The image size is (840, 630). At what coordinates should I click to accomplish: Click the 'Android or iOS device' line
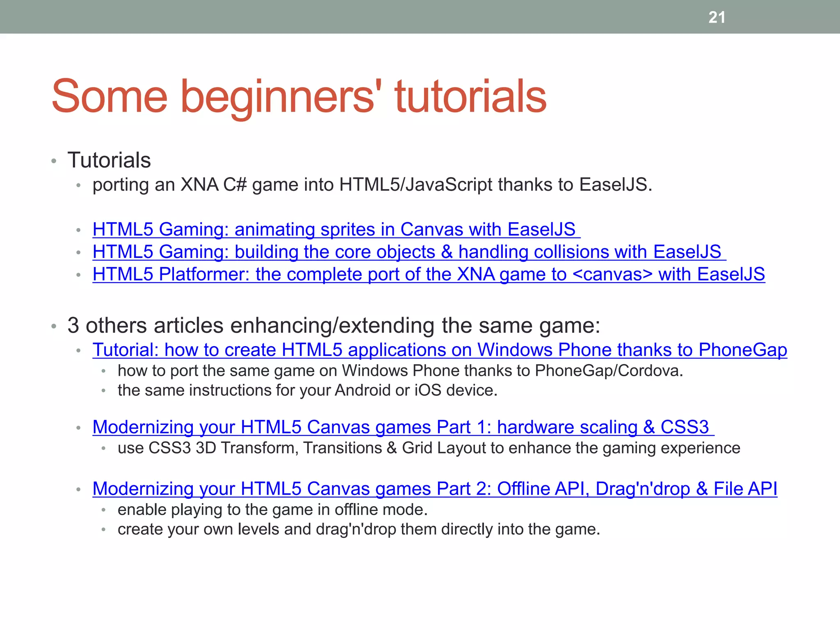(307, 390)
